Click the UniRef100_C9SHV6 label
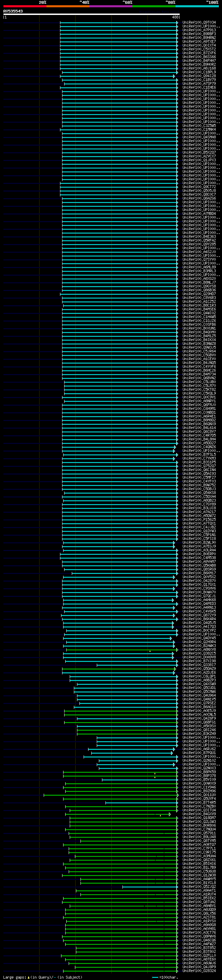Screen dimensions: 222x980 tap(199, 589)
